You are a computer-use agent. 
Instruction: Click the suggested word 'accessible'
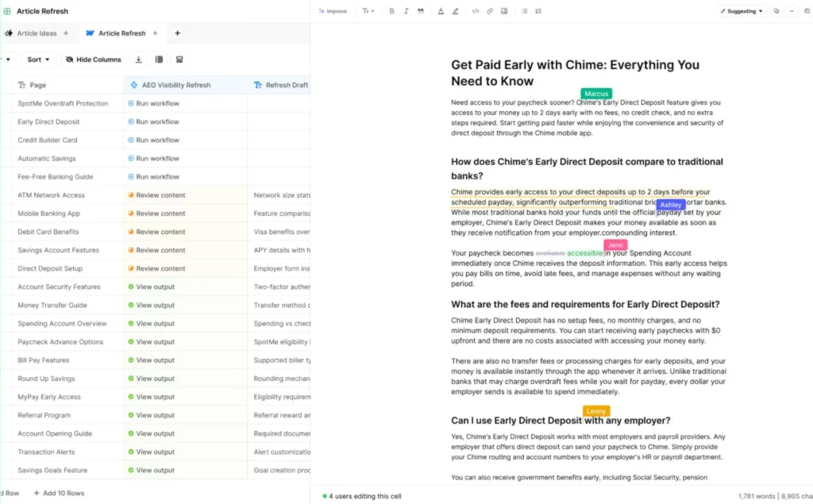coord(585,253)
